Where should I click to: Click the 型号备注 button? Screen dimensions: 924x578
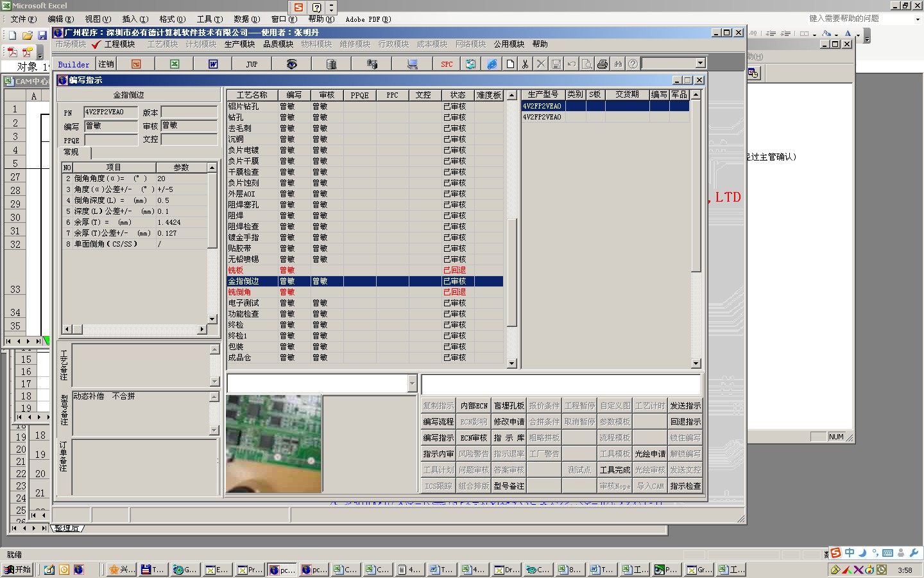[509, 486]
